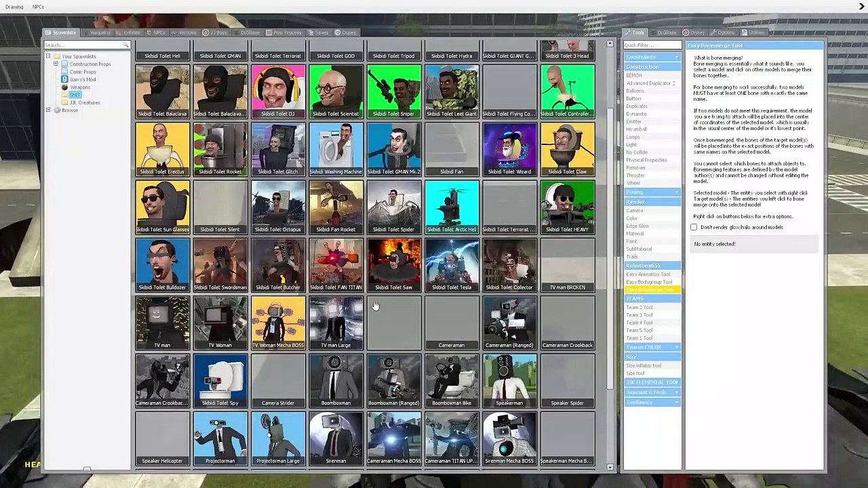Spawn the Skibidi Toilet Rocket NPC
The image size is (868, 488).
pyautogui.click(x=220, y=149)
